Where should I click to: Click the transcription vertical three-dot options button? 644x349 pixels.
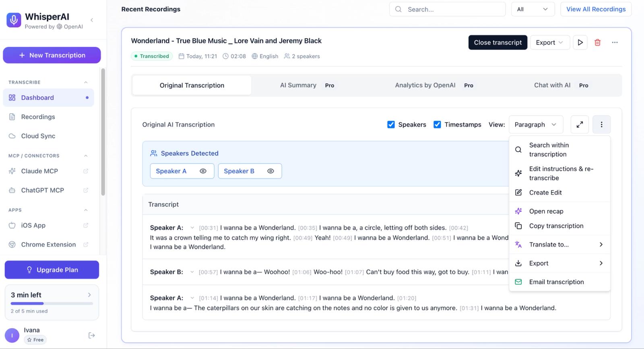pyautogui.click(x=601, y=125)
